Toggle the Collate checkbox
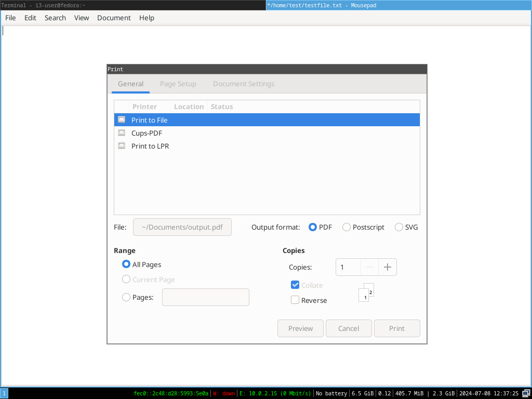The height and width of the screenshot is (399, 532). coord(295,285)
